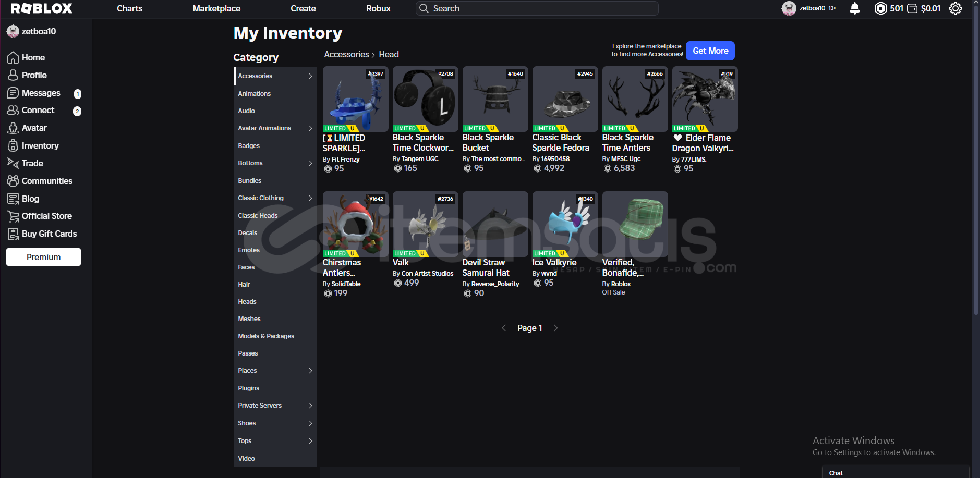The image size is (980, 478).
Task: Select the Badges category
Action: 249,146
